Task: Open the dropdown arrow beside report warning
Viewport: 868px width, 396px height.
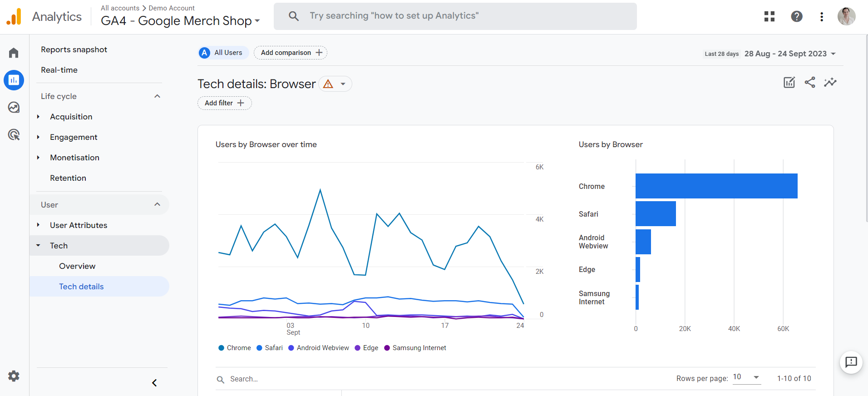Action: tap(343, 84)
